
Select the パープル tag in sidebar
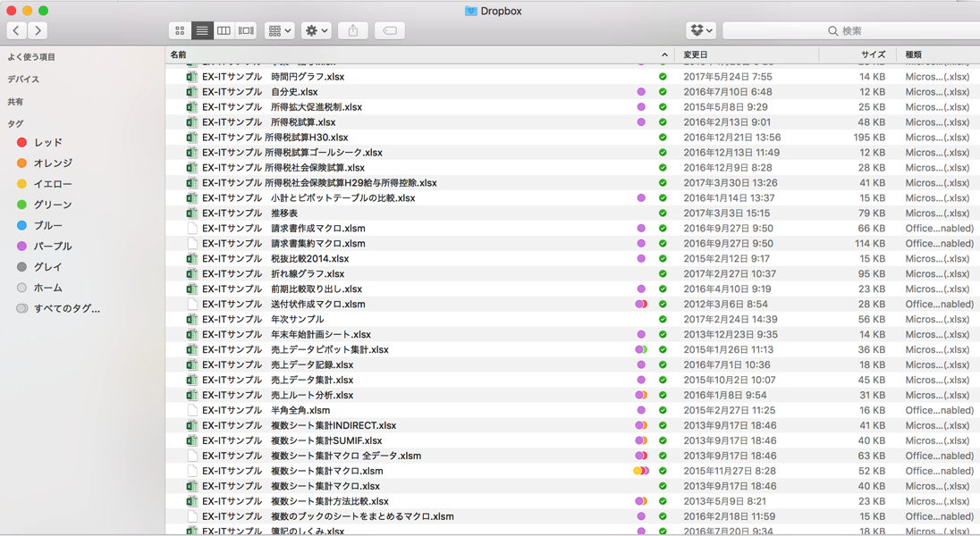[45, 247]
